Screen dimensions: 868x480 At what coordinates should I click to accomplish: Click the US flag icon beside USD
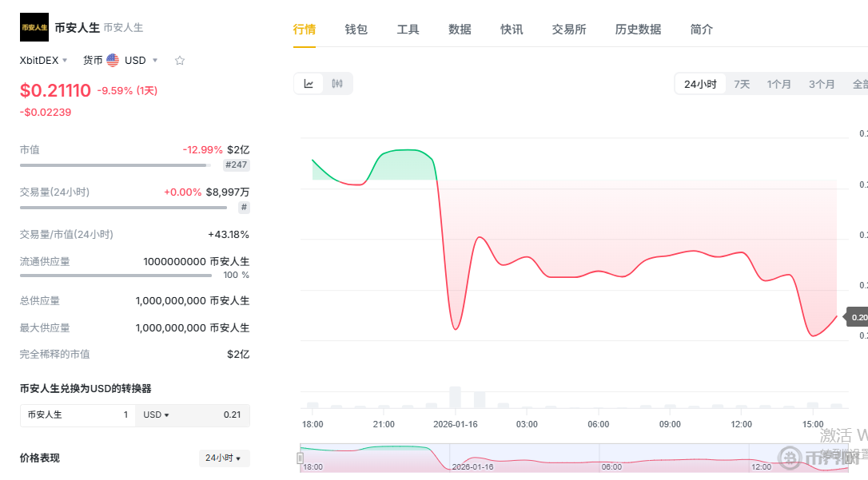tap(111, 59)
